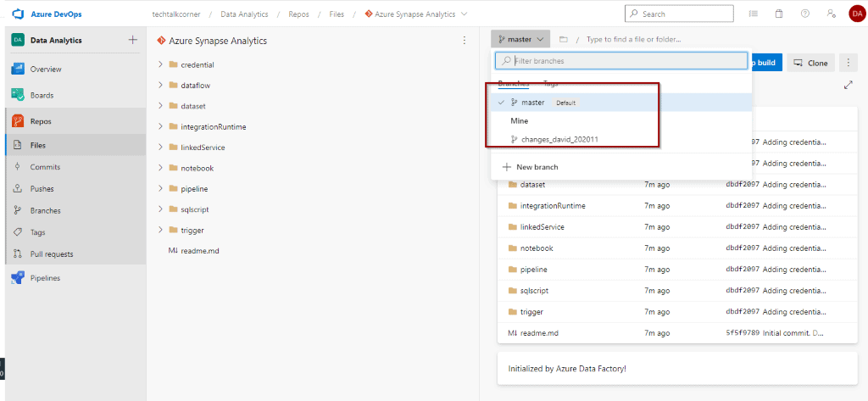Expand the linkedService folder in tree
868x401 pixels.
tap(160, 148)
